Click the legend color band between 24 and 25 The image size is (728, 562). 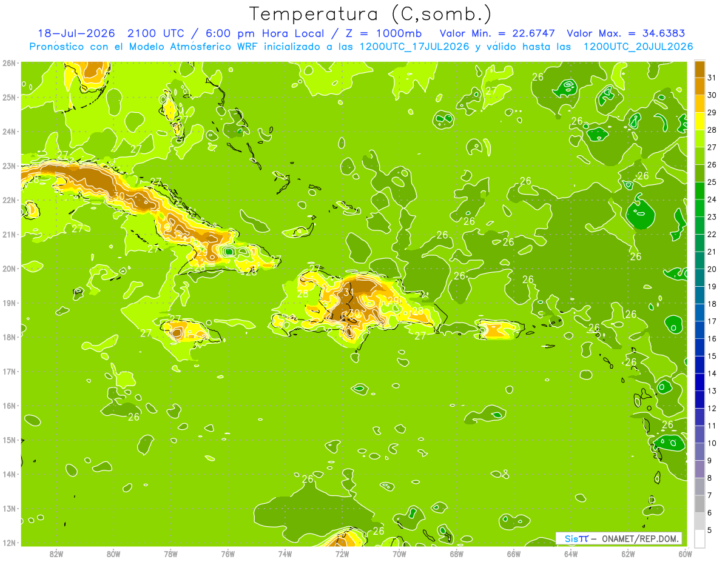coord(699,190)
